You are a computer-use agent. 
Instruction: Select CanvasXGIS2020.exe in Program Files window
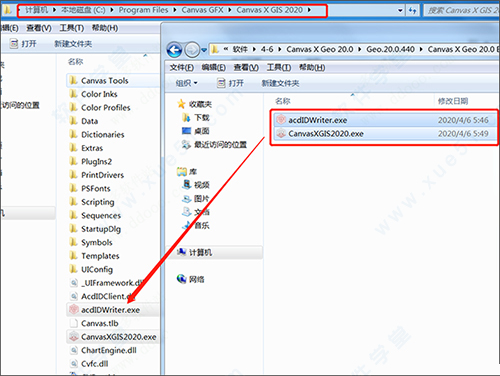click(x=112, y=337)
